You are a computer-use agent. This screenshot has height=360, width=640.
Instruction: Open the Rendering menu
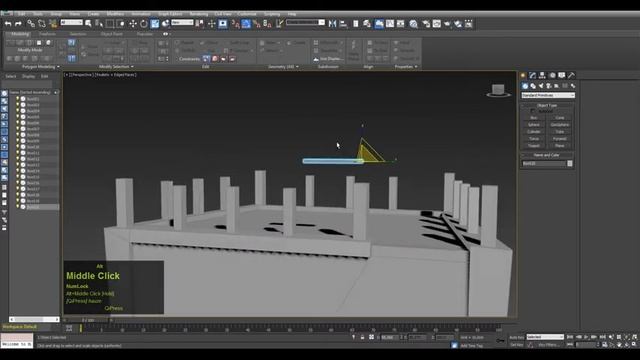(198, 14)
